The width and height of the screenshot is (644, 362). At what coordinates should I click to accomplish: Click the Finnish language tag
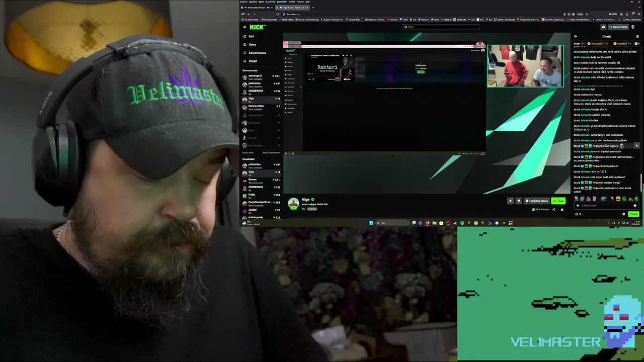point(312,209)
